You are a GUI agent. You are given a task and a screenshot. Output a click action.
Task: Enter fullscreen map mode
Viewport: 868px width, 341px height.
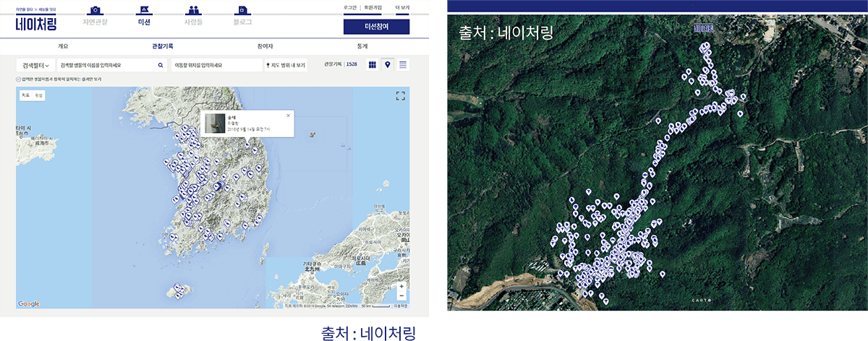point(400,96)
